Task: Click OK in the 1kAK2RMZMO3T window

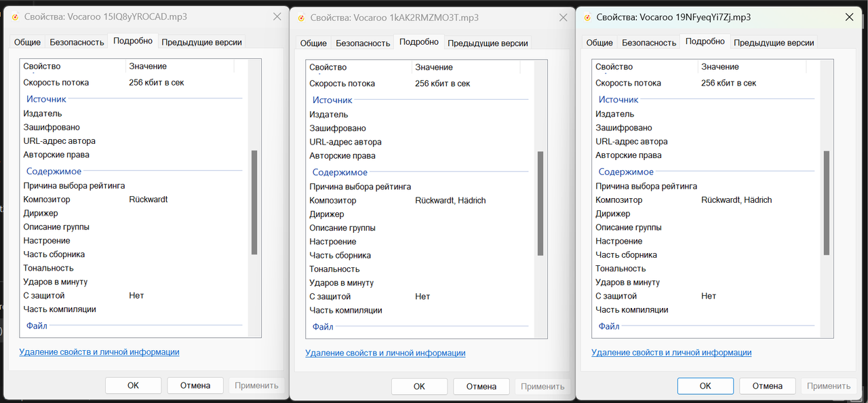Action: (420, 387)
